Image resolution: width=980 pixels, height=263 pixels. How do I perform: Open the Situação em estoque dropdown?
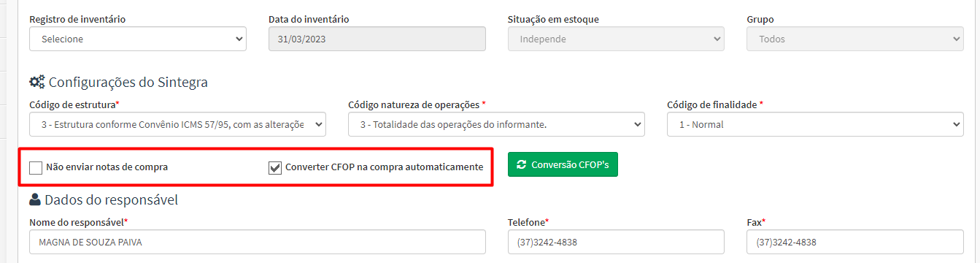[616, 39]
